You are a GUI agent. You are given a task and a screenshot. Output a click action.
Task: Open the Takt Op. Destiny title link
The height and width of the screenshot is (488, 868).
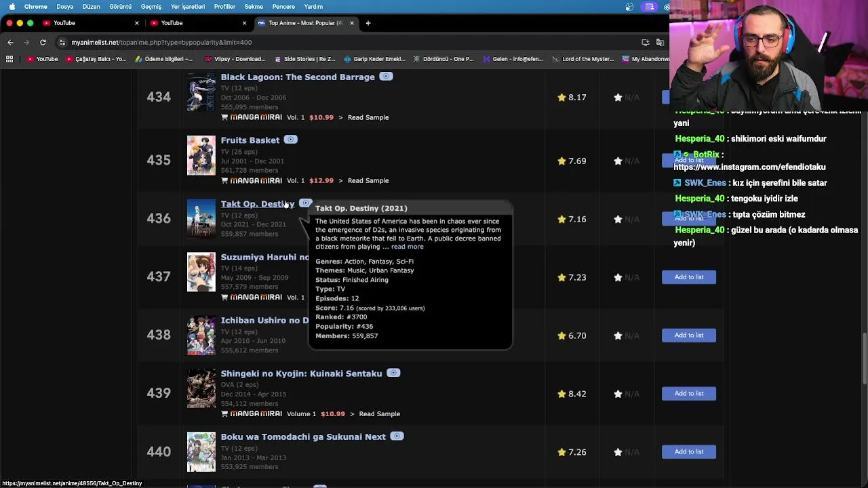[x=258, y=204]
